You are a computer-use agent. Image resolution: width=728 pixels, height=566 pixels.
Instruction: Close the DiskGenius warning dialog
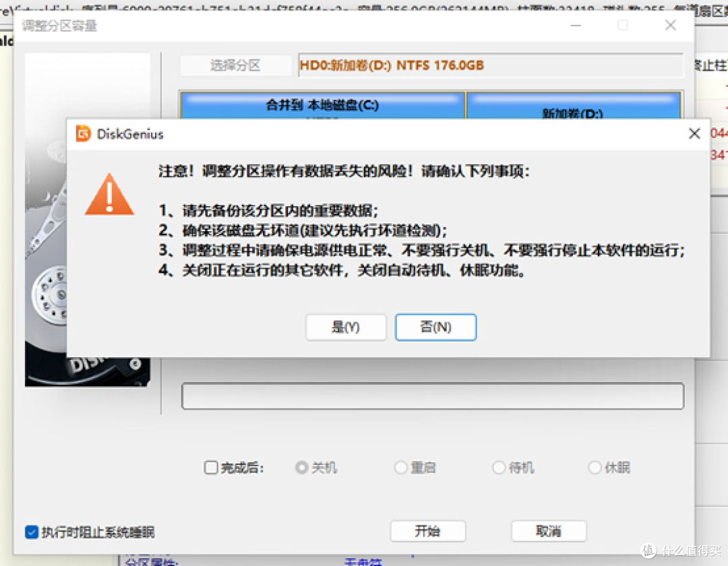coord(694,134)
